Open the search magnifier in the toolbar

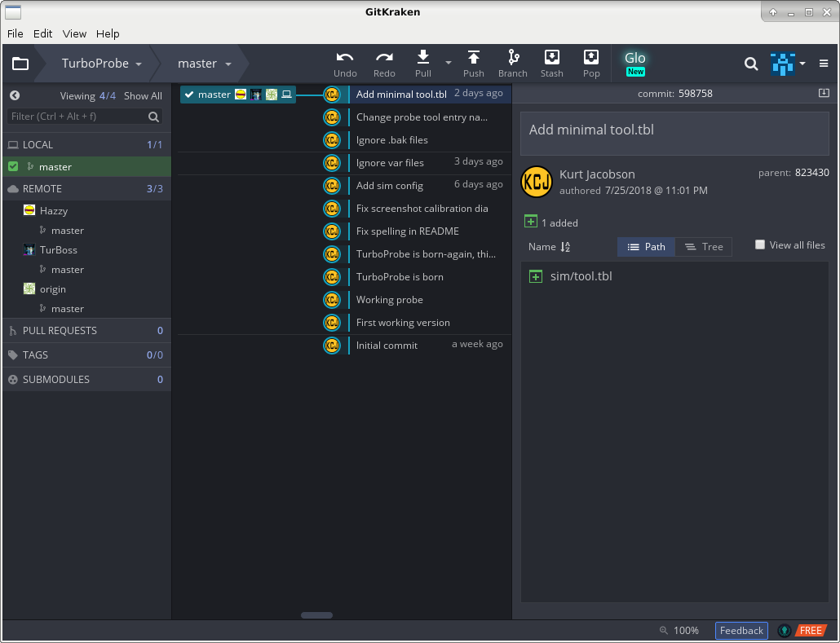pyautogui.click(x=751, y=64)
